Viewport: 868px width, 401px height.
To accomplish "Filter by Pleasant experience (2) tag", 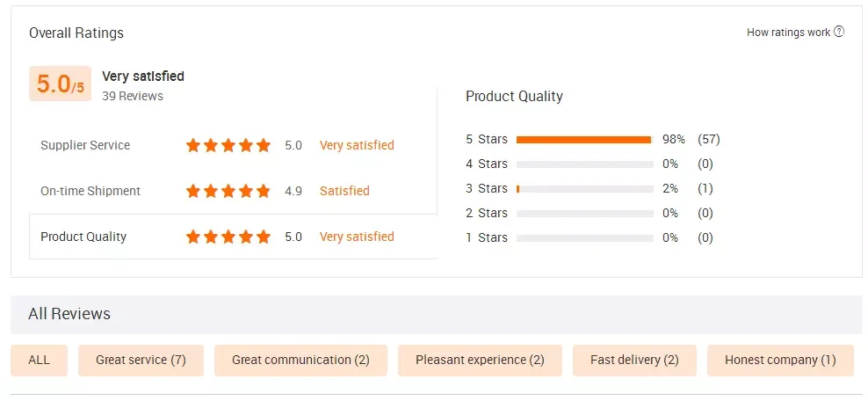I will click(480, 360).
